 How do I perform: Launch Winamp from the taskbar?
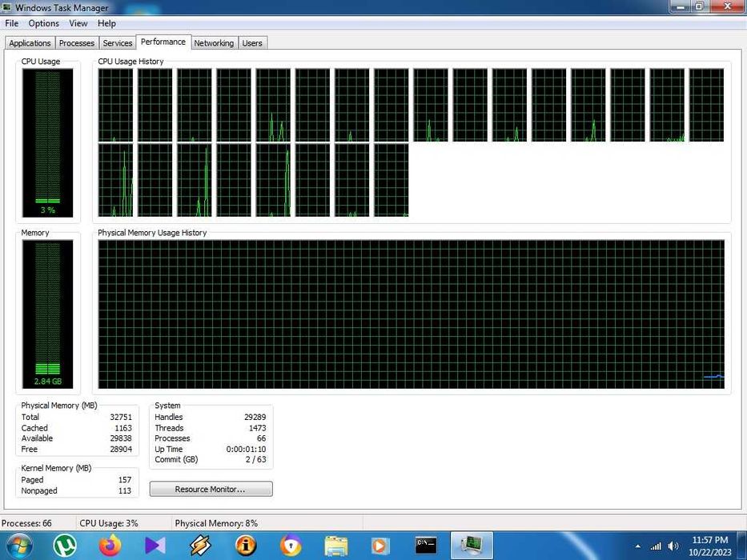pos(200,546)
